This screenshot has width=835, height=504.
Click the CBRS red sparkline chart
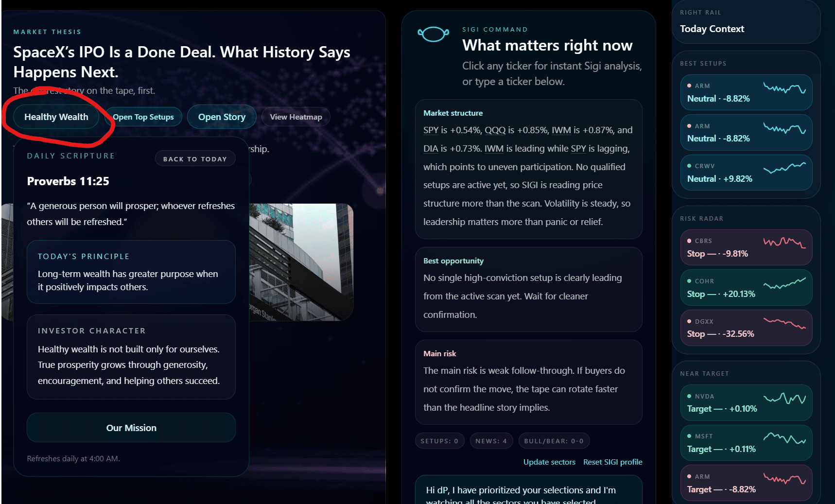point(784,243)
